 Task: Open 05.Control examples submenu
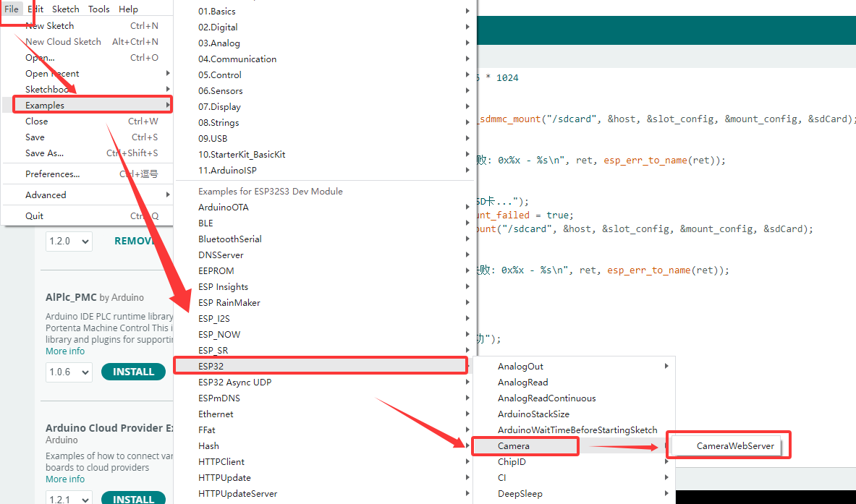tap(326, 74)
